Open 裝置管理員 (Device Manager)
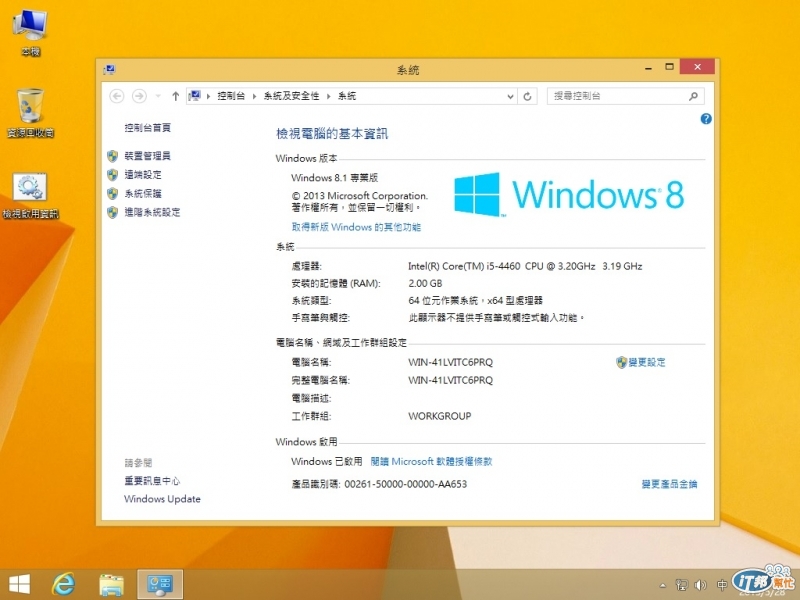Screen dimensions: 800x600 147,156
